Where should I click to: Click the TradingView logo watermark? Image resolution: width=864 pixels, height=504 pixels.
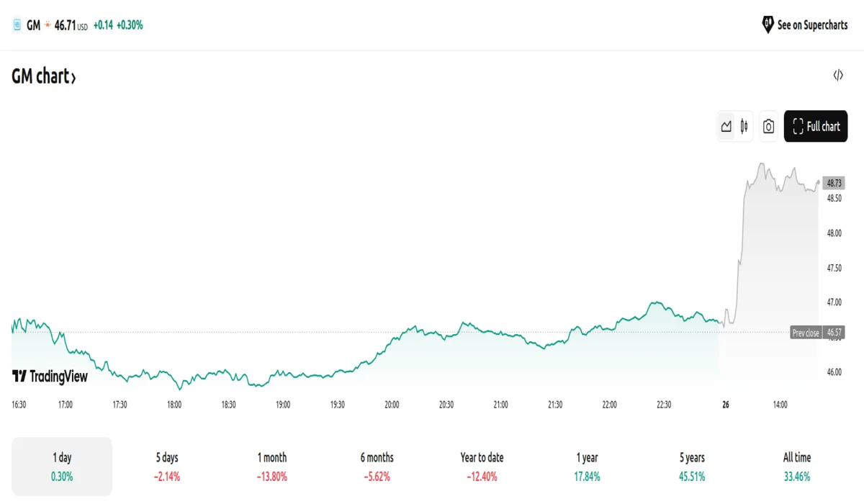pos(50,376)
